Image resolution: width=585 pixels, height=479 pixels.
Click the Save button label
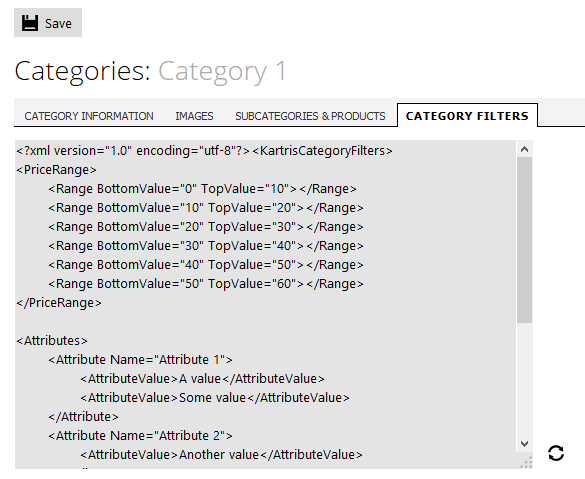58,24
